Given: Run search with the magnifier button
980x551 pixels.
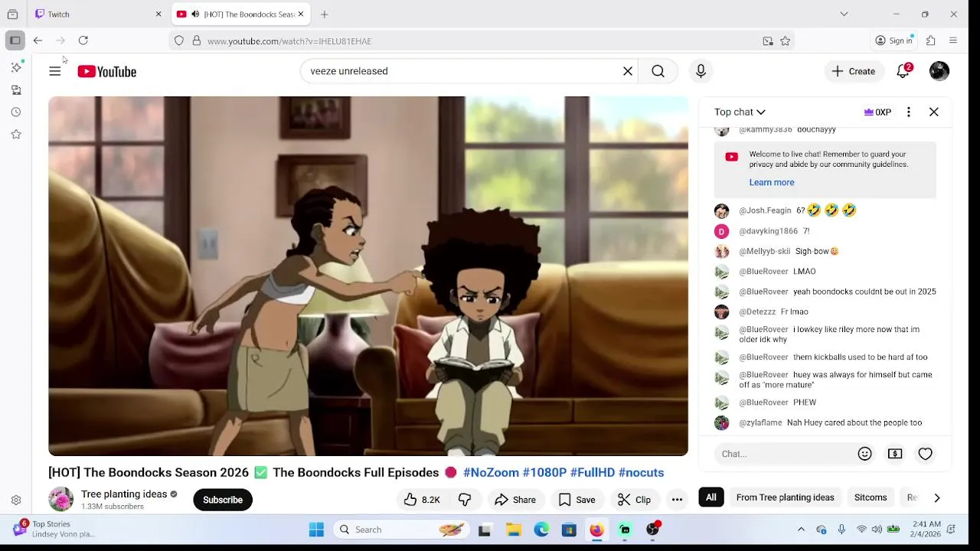Looking at the screenshot, I should click(658, 71).
